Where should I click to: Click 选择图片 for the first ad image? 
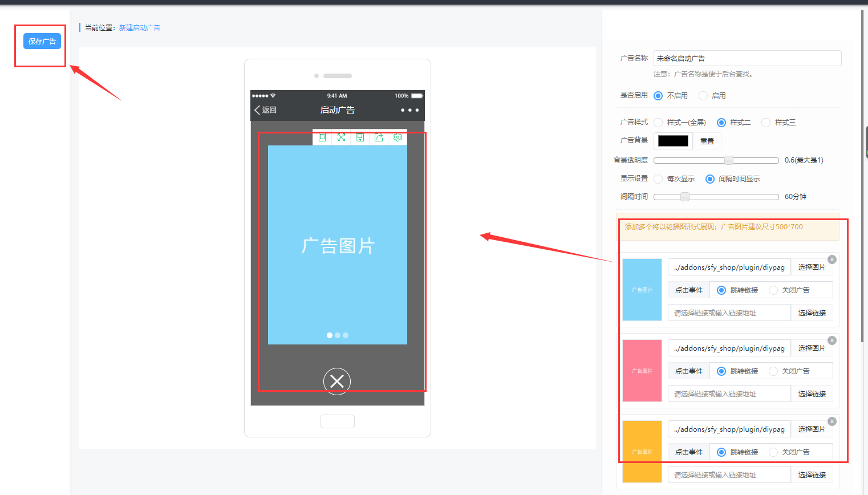(x=812, y=267)
